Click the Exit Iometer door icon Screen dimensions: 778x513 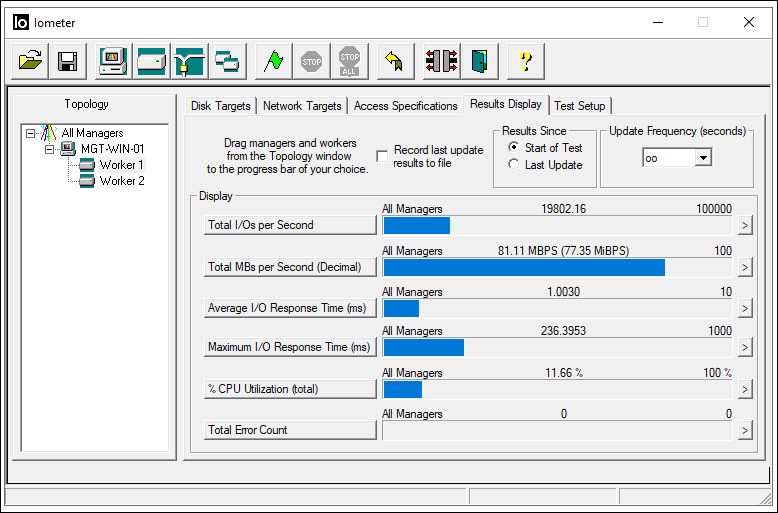[480, 62]
